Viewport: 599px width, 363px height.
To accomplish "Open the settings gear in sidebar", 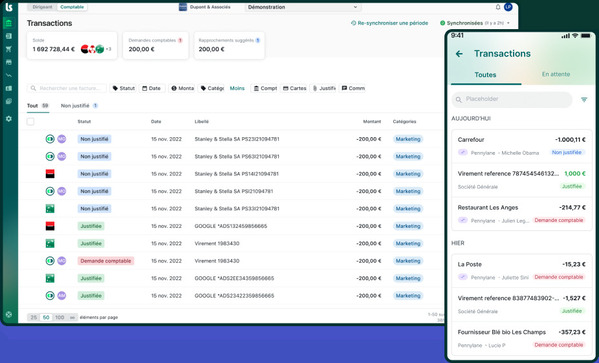I will pyautogui.click(x=9, y=119).
